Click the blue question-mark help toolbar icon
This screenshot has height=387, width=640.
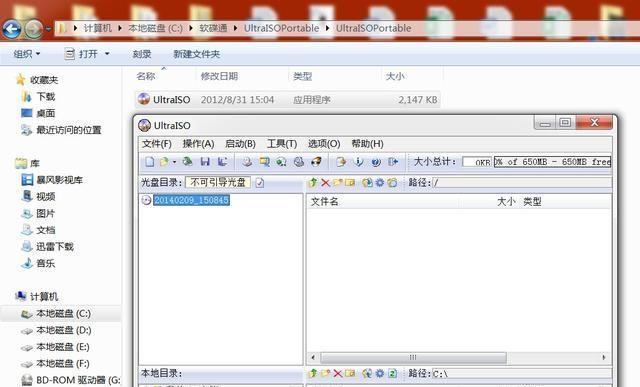tap(376, 162)
